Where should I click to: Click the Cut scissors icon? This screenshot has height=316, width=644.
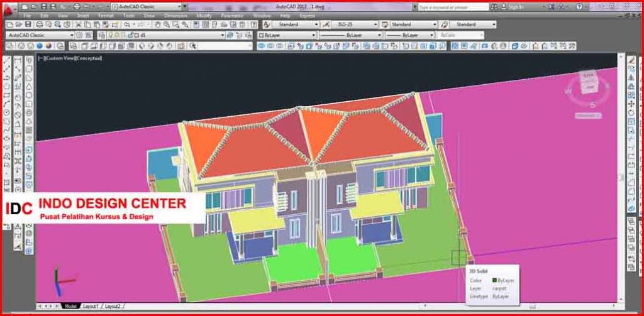click(78, 25)
